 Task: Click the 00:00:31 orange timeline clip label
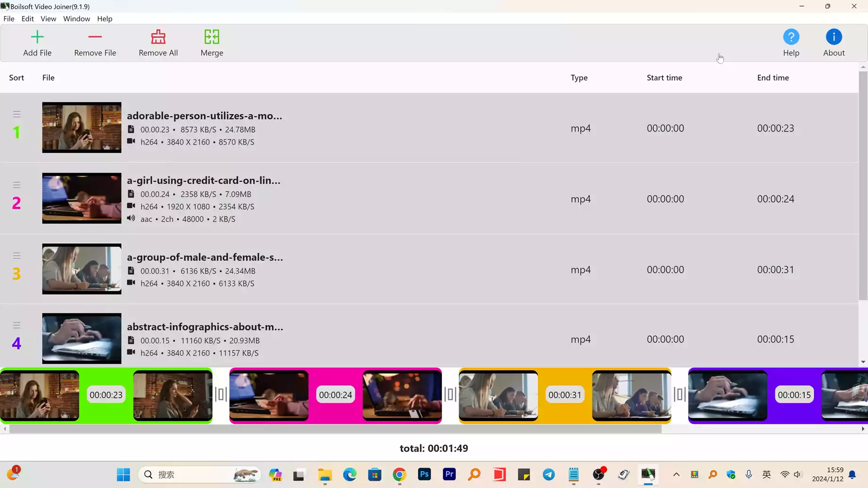pos(565,395)
